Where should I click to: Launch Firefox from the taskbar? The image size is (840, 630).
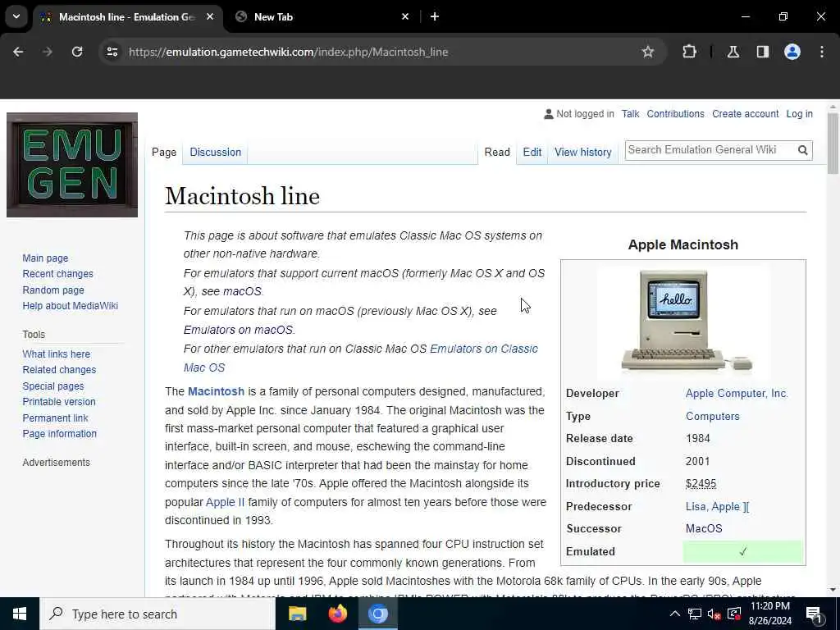337,614
